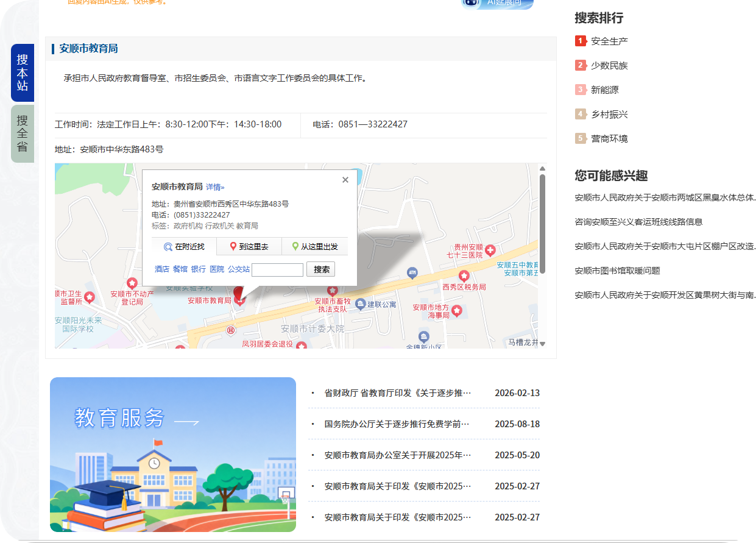Screen dimensions: 756x543
Task: Click the 西秀区税务局 map marker icon
Action: click(x=464, y=276)
